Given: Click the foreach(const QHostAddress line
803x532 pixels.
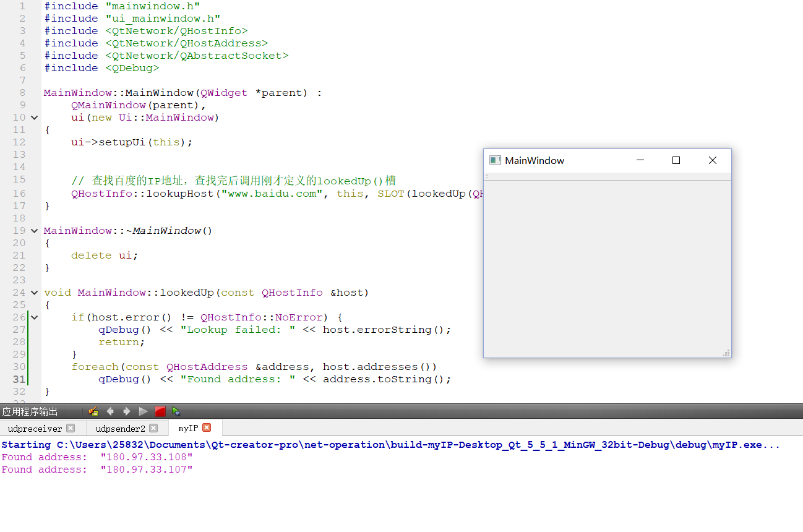Looking at the screenshot, I should point(254,367).
